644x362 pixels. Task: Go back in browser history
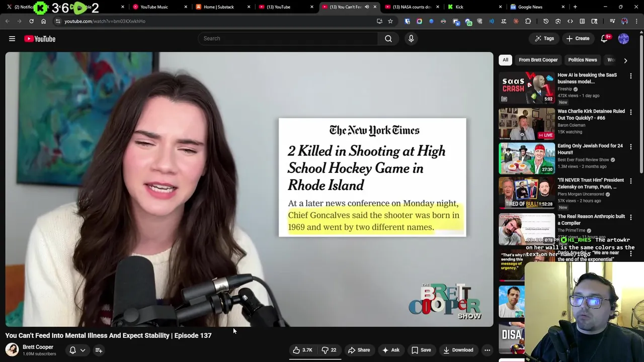coord(7,21)
